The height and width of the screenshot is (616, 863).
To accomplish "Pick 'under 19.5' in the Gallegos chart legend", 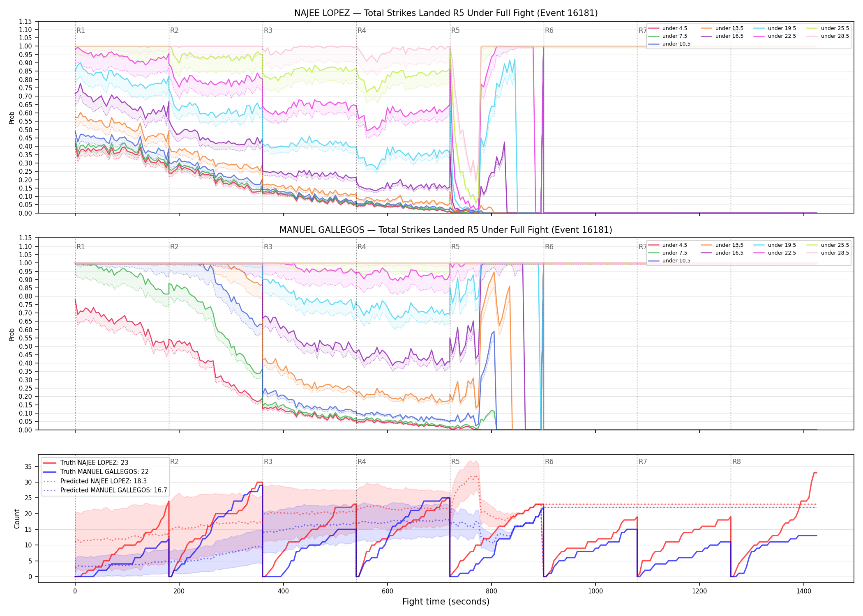I will [775, 245].
